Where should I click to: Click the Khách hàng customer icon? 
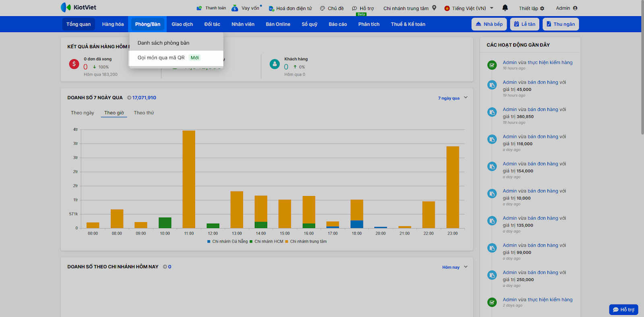(x=275, y=64)
